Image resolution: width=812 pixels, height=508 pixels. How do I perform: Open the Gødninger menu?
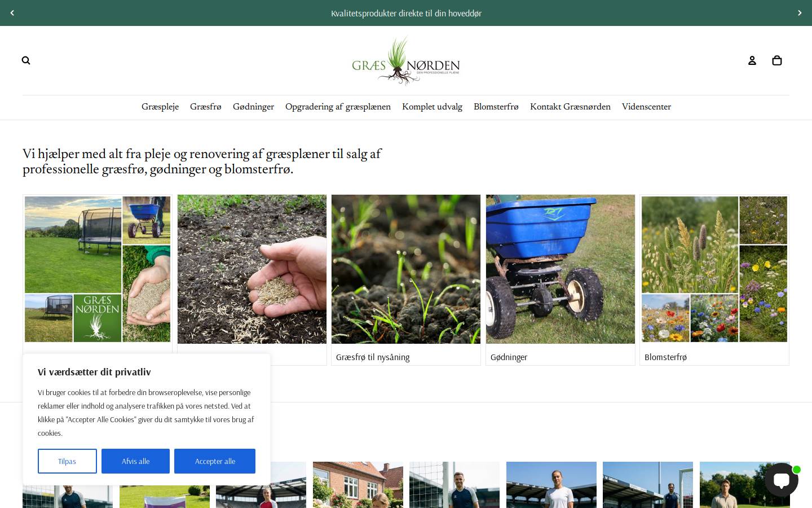pyautogui.click(x=253, y=107)
